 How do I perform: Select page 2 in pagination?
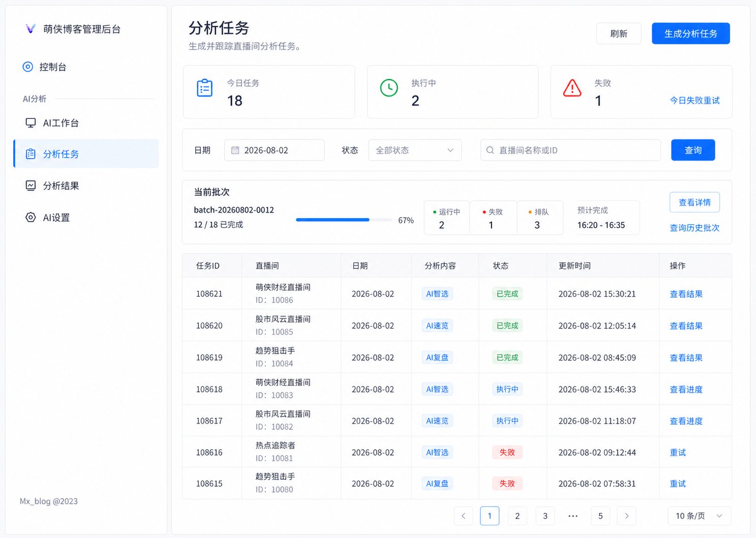tap(517, 516)
